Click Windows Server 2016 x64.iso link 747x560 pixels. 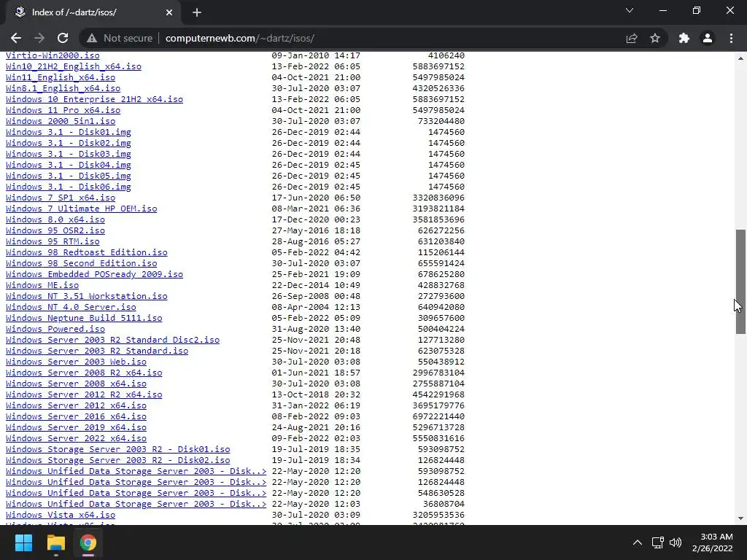click(76, 417)
